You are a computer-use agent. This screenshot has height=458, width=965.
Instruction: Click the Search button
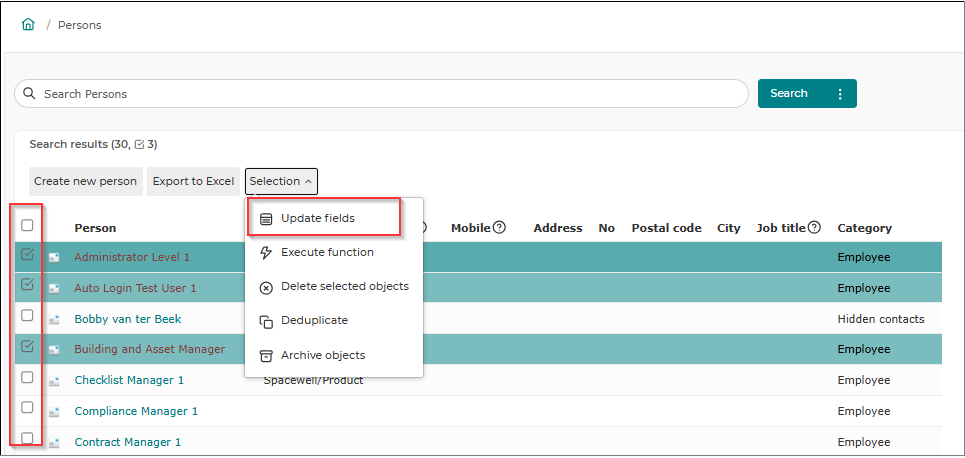tap(807, 94)
